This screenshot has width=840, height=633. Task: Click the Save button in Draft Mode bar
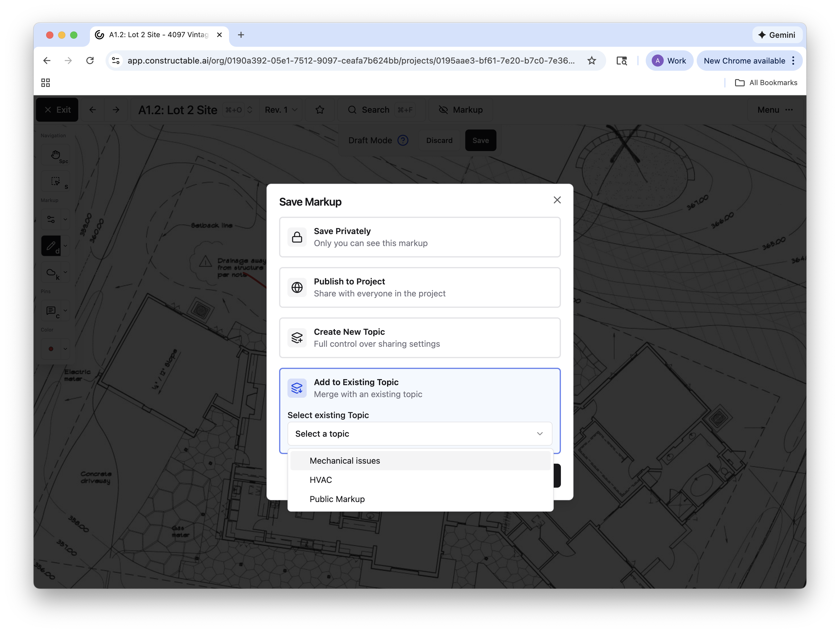coord(480,141)
